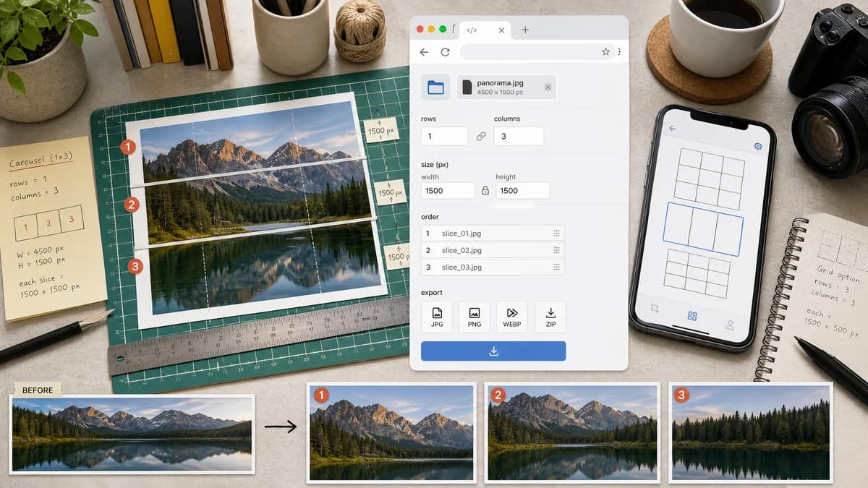Choose ZIP export option
This screenshot has height=488, width=868.
click(550, 317)
